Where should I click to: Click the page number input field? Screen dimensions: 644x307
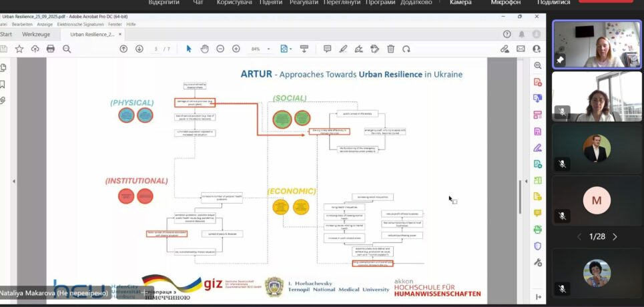tap(156, 49)
